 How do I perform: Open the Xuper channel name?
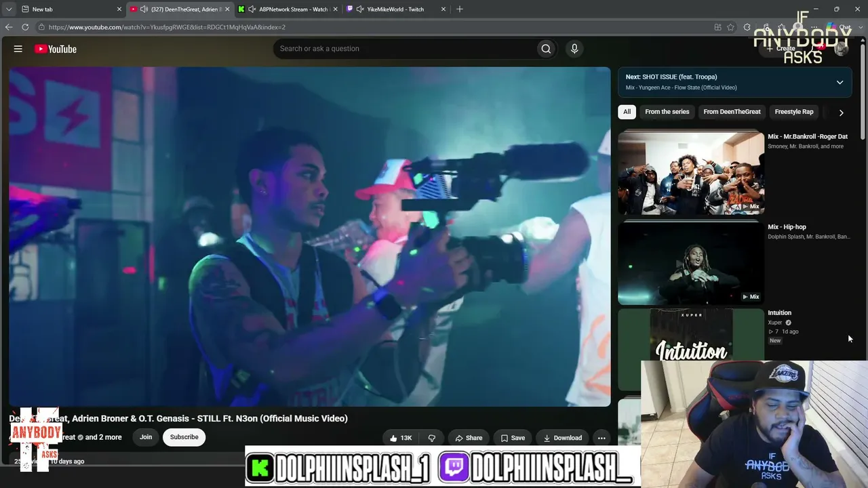pyautogui.click(x=775, y=323)
